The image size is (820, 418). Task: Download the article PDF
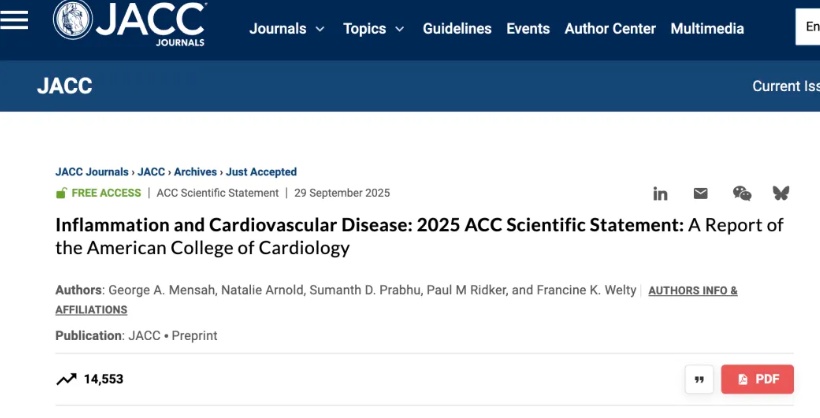pyautogui.click(x=757, y=380)
